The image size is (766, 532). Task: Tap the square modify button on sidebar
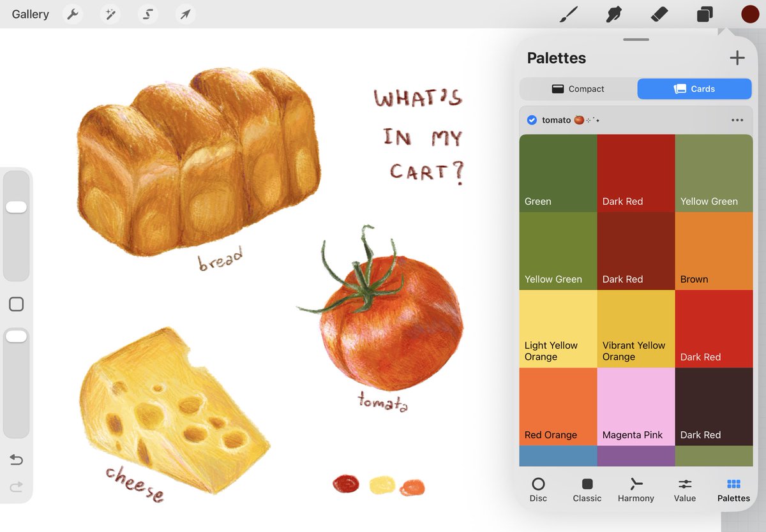[16, 304]
